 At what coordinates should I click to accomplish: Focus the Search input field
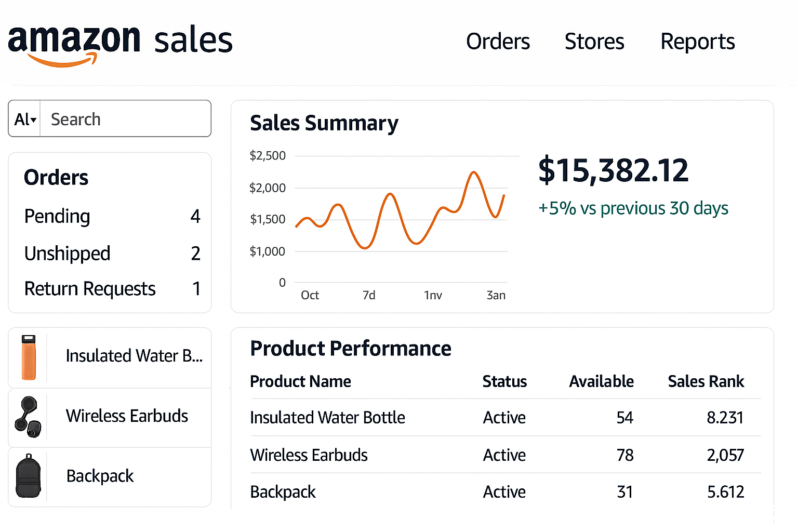[125, 119]
